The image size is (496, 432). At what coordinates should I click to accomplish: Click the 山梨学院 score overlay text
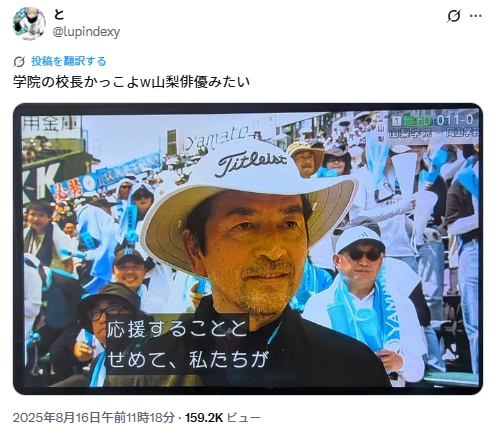pos(412,133)
